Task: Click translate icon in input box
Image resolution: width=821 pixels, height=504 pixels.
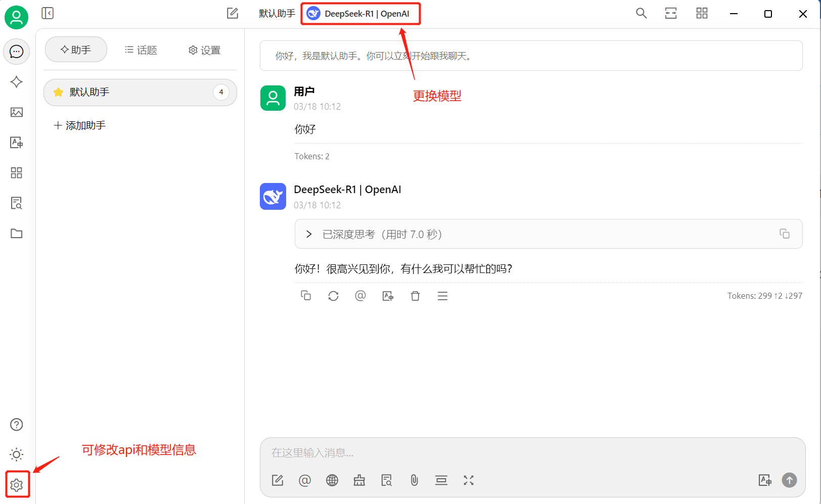Action: [765, 480]
